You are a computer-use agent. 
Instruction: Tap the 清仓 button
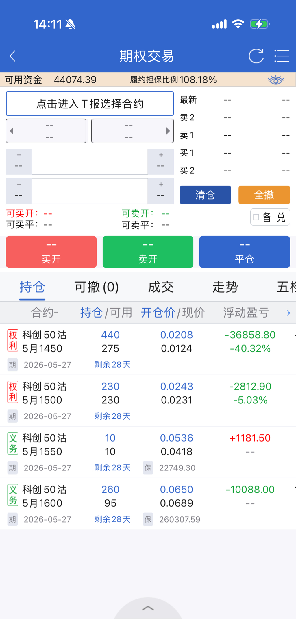[x=205, y=195]
